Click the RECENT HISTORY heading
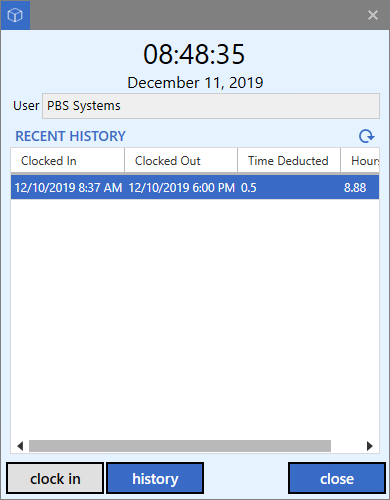 click(70, 136)
